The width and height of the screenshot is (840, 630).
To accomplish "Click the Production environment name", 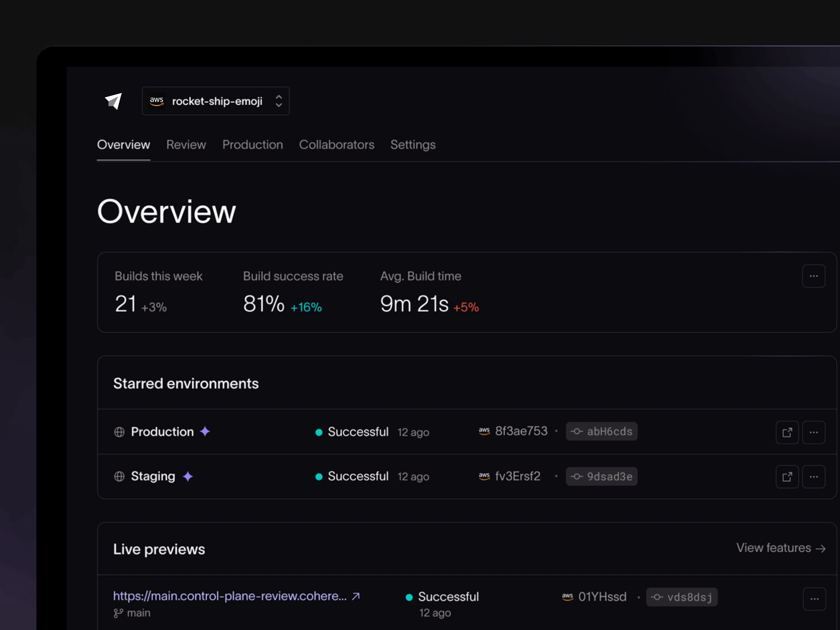I will [x=162, y=432].
